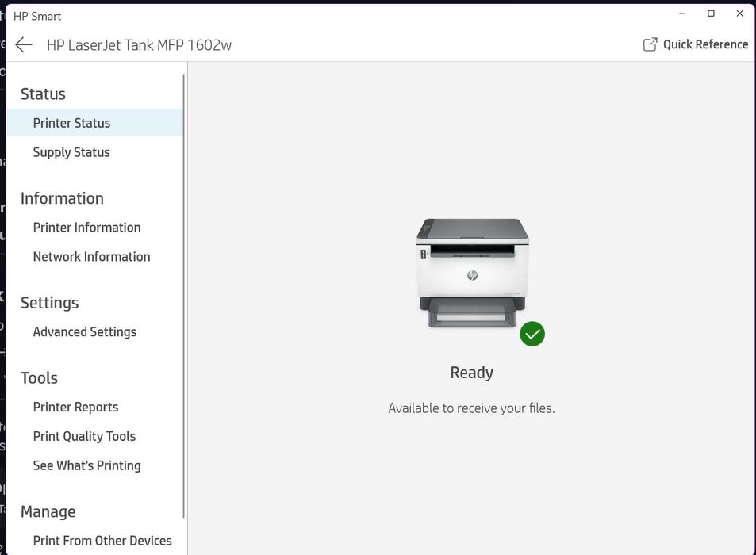Open Supply Status page
756x555 pixels.
coord(71,152)
